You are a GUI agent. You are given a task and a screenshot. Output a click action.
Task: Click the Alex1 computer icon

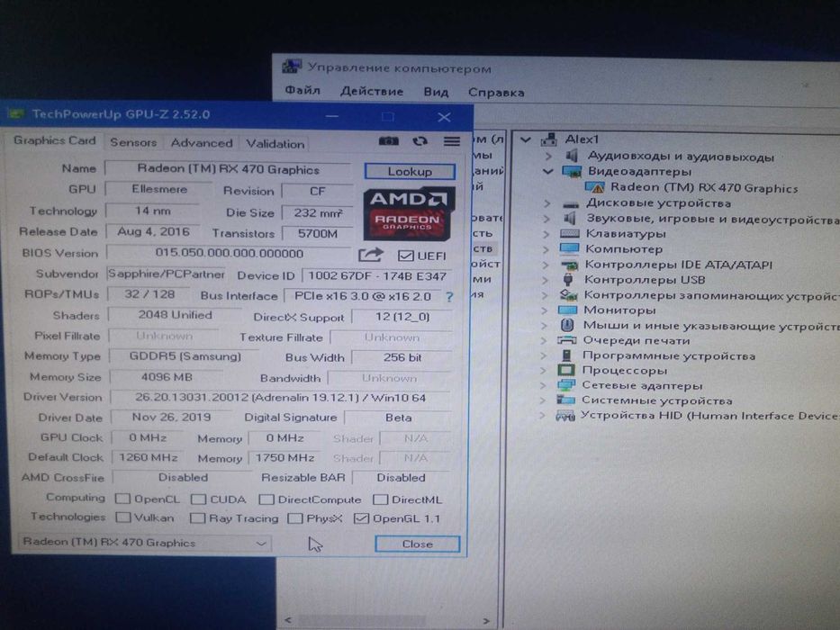[x=548, y=139]
